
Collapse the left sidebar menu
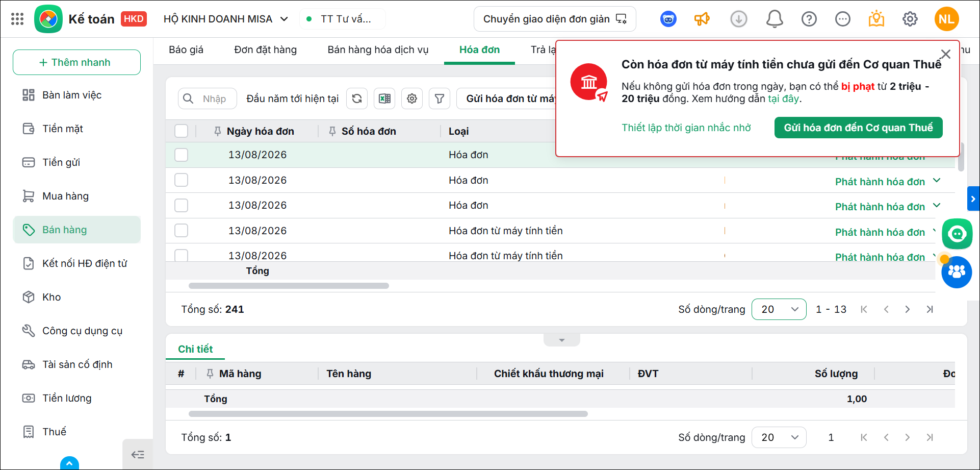pos(138,455)
